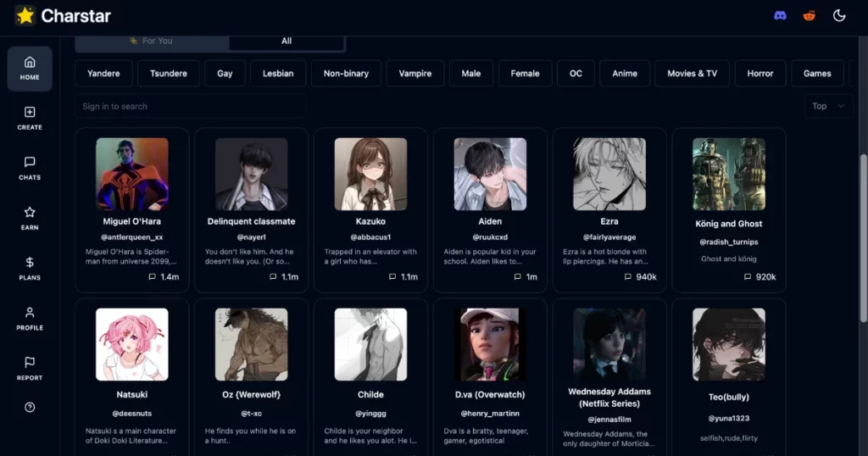This screenshot has height=456, width=868.
Task: Filter by Anime tag
Action: 625,74
